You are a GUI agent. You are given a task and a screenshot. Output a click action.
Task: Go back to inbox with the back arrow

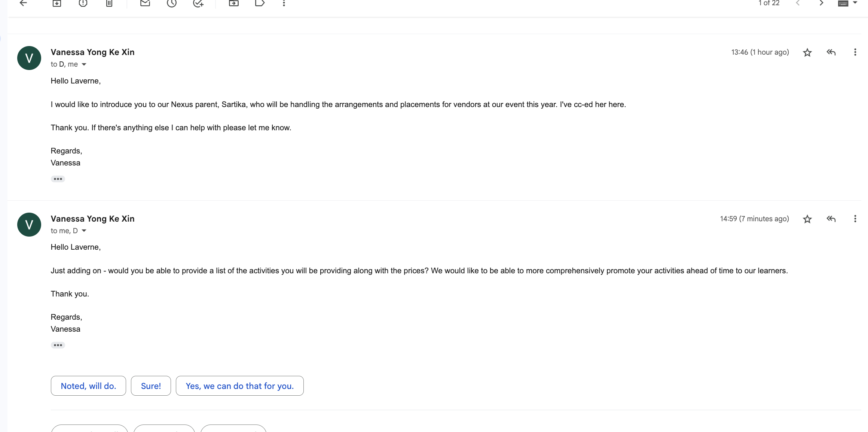(23, 3)
